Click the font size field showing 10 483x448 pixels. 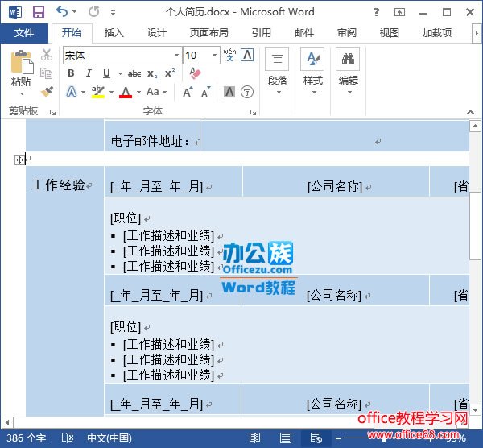(196, 56)
